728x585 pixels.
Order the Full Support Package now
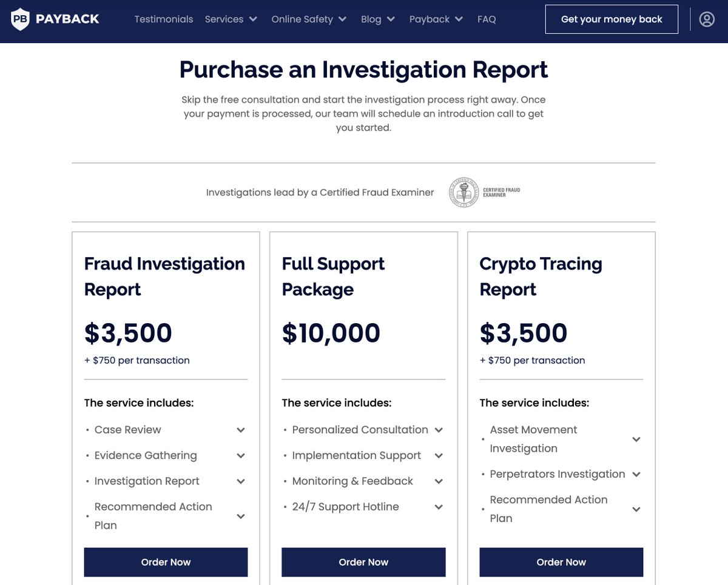[x=363, y=562]
